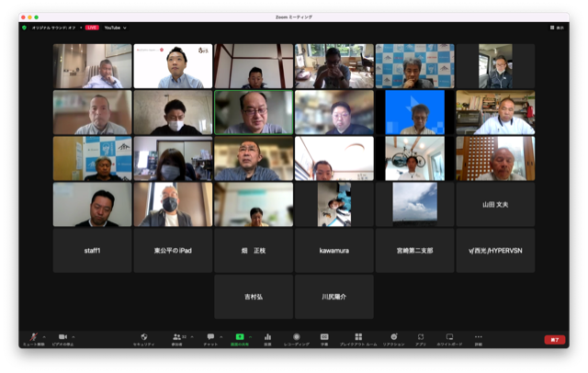Image resolution: width=588 pixels, height=373 pixels.
Task: Open the Whiteboard icon
Action: (449, 337)
